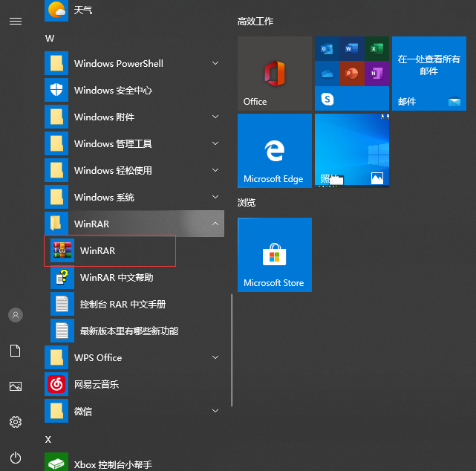Screen dimensions: 476x471
Task: Click the 高效工作 group title
Action: [x=255, y=22]
